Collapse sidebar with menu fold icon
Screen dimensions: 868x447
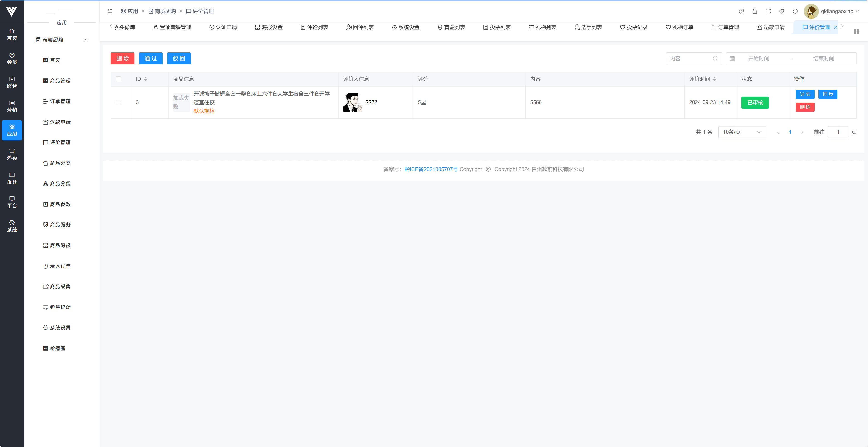(x=110, y=11)
